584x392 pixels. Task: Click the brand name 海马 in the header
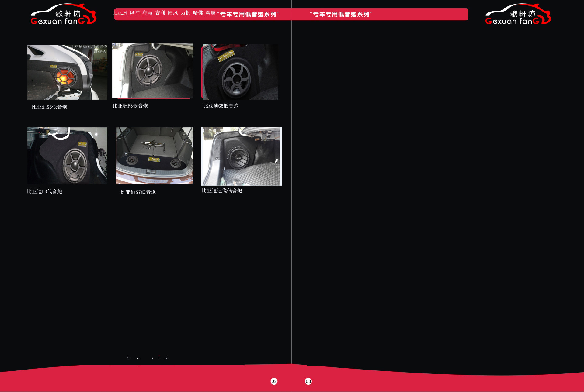[x=147, y=13]
